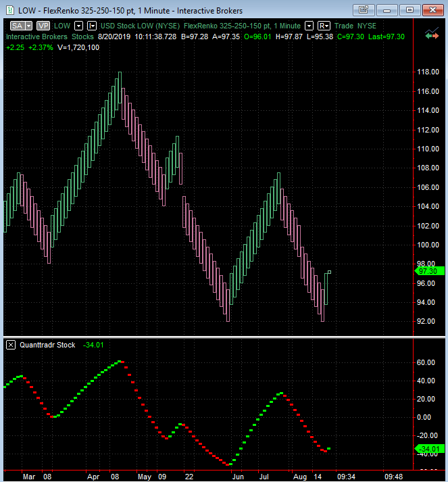Click the V=1,720,100 volume value
The width and height of the screenshot is (448, 482).
pyautogui.click(x=78, y=47)
